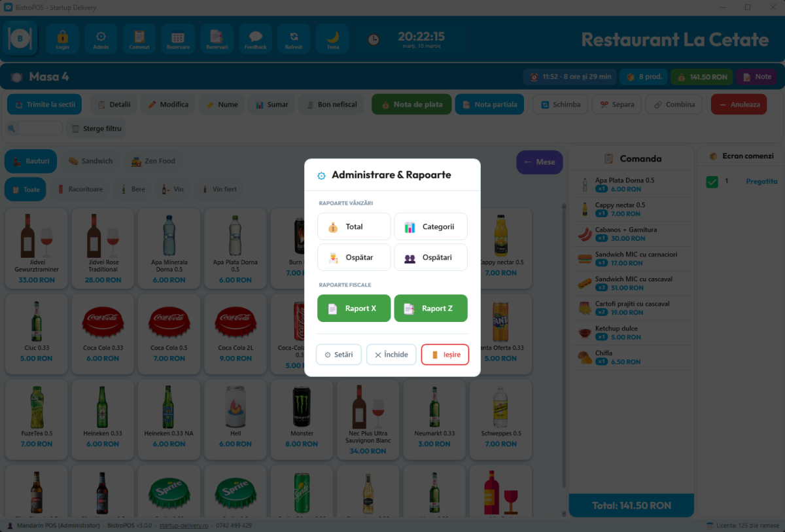Click the Rezervari document icon

pos(217,38)
